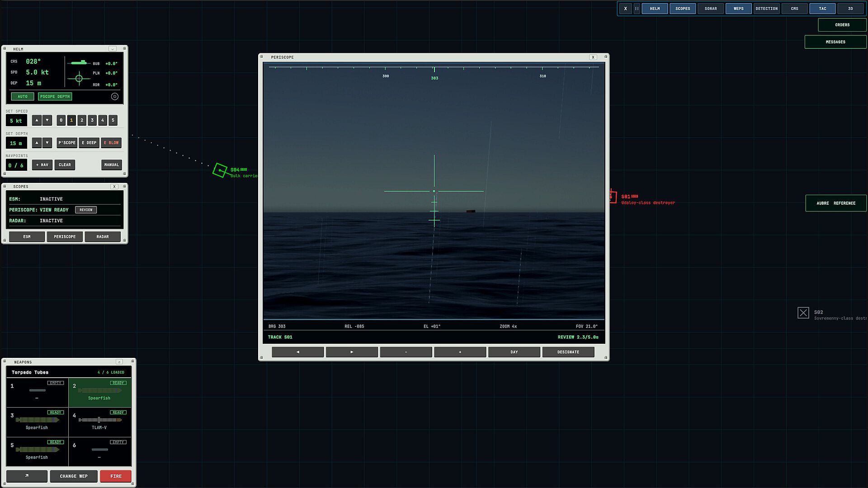Zoom out the periscope
Image resolution: width=868 pixels, height=488 pixels.
406,352
